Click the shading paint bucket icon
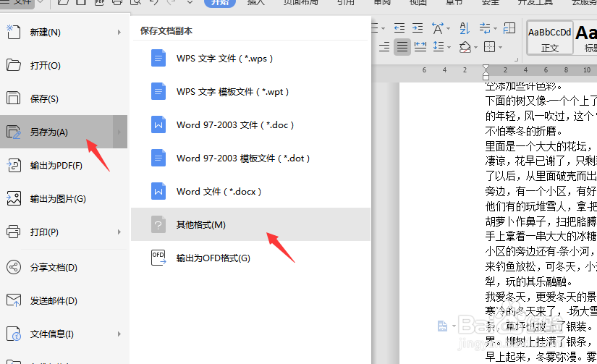This screenshot has height=364, width=597. coord(465,47)
